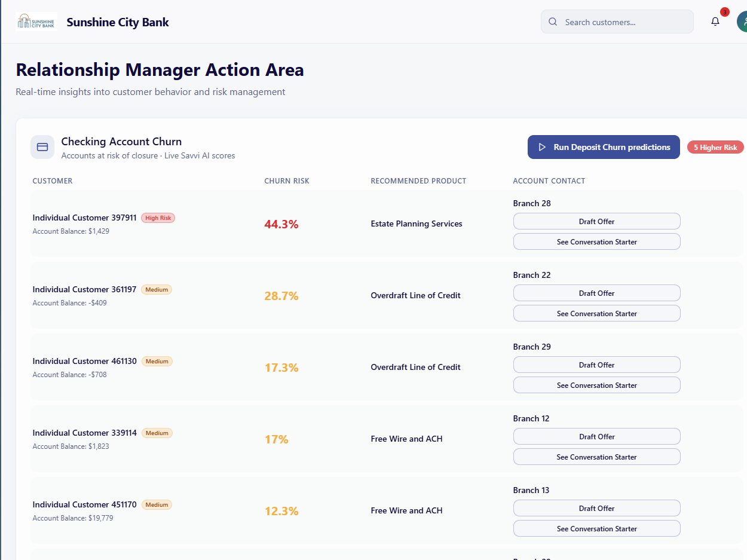Run Deposit Churn predictions

(x=604, y=147)
